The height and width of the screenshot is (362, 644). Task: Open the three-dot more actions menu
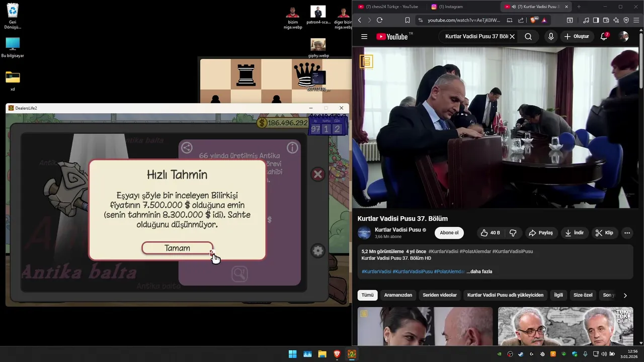coord(627,233)
